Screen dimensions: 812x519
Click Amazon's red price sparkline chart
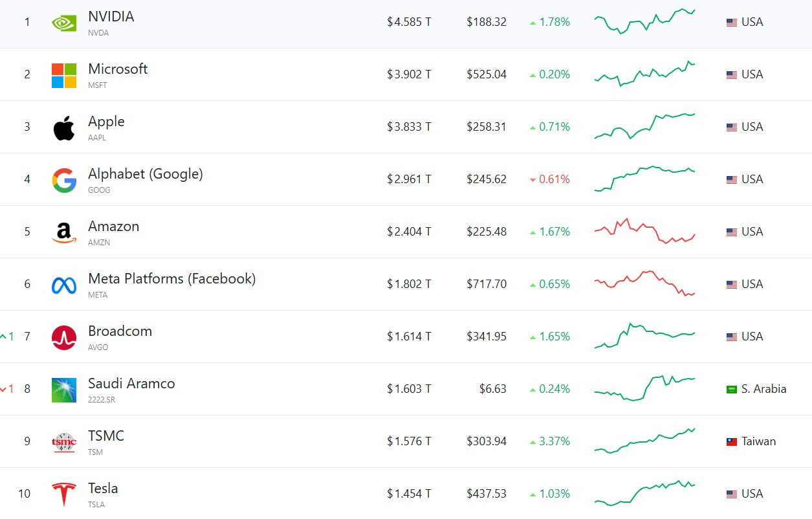644,231
